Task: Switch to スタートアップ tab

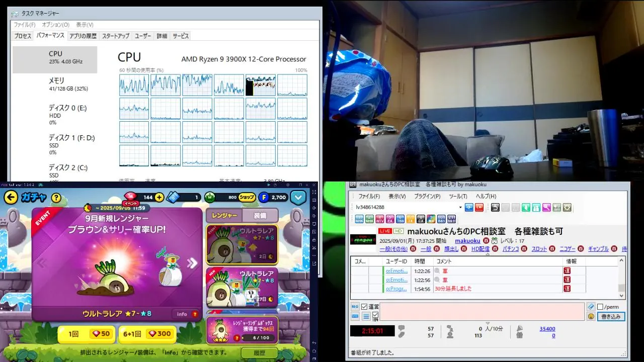Action: click(x=116, y=36)
